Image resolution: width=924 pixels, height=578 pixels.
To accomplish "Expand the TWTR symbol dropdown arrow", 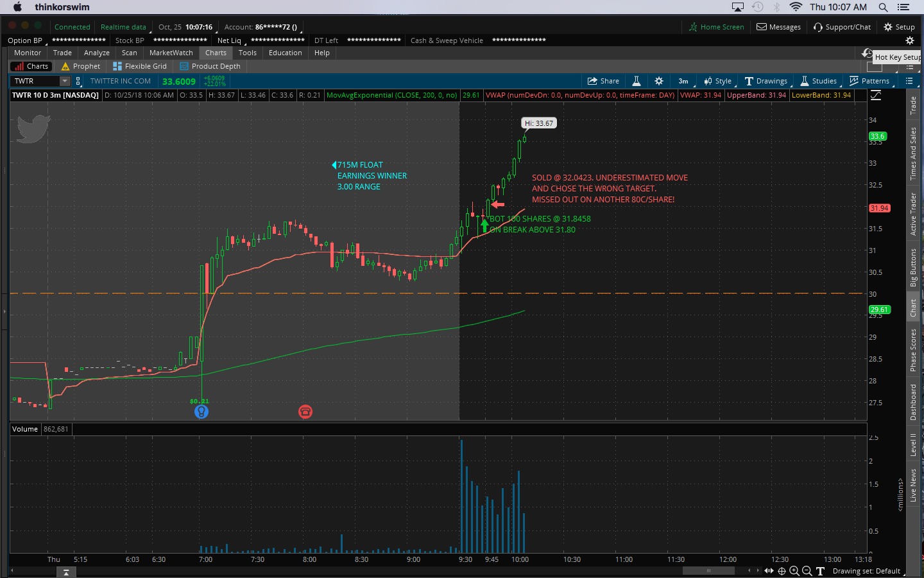I will [x=65, y=81].
